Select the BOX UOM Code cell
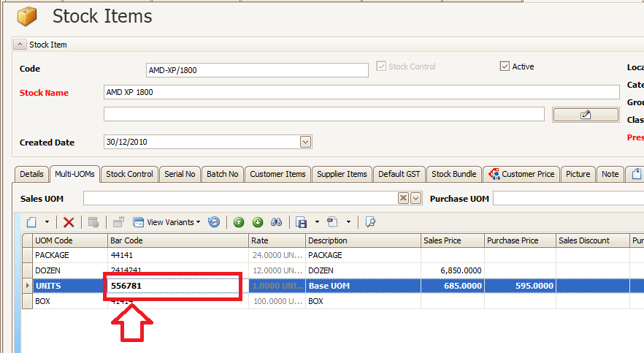Screen dimensions: 644x353 tap(70, 301)
